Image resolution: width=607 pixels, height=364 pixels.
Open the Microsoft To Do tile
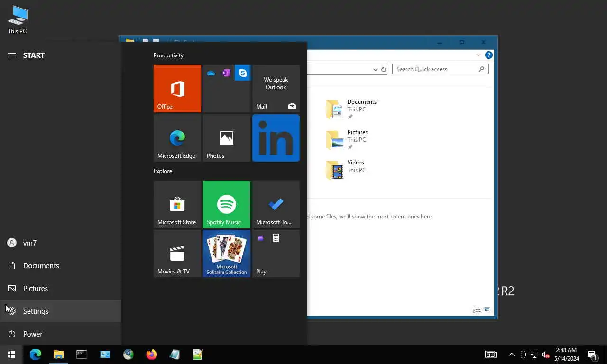click(276, 204)
